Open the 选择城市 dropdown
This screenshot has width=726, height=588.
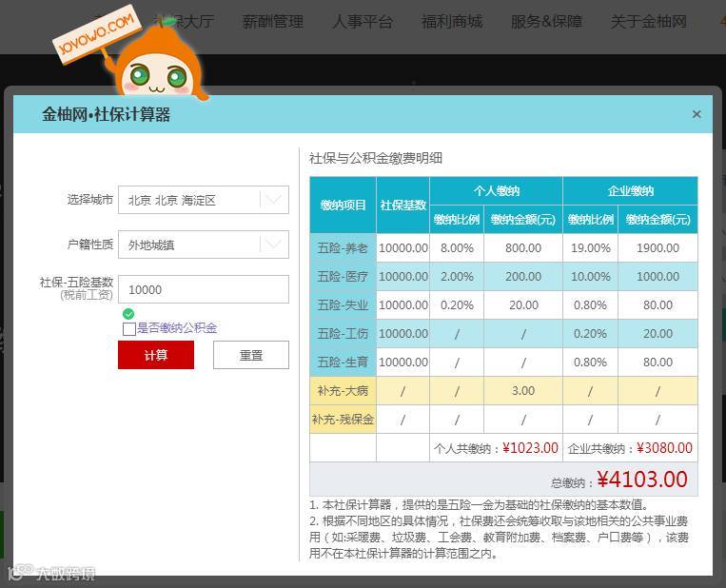click(204, 200)
